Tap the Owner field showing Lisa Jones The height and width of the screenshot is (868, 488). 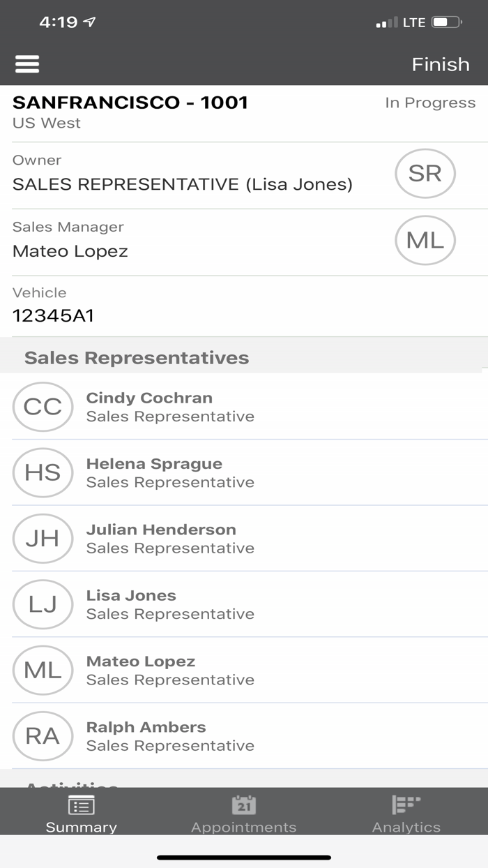[183, 184]
